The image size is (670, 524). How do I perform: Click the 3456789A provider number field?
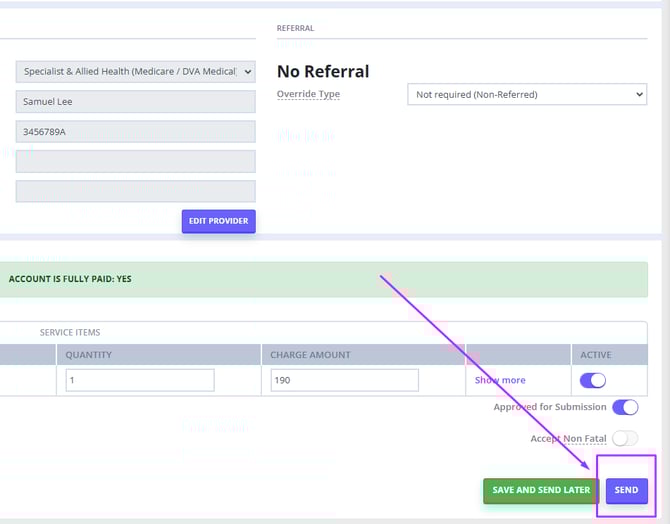click(135, 132)
